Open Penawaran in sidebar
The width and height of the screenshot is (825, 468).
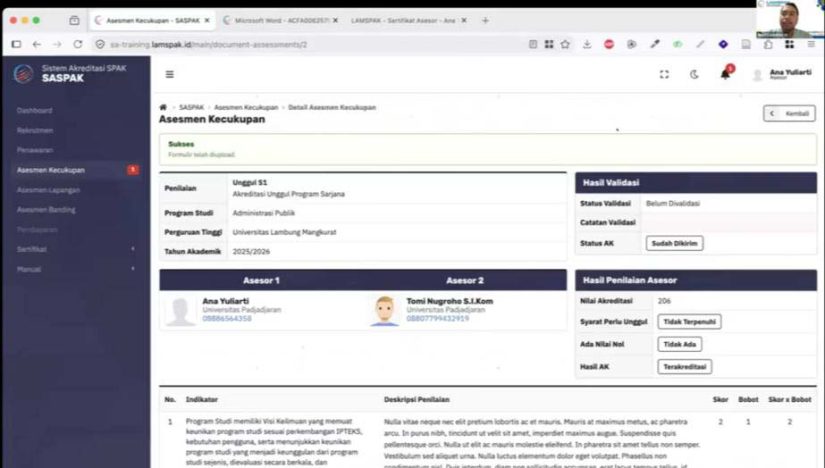[35, 150]
